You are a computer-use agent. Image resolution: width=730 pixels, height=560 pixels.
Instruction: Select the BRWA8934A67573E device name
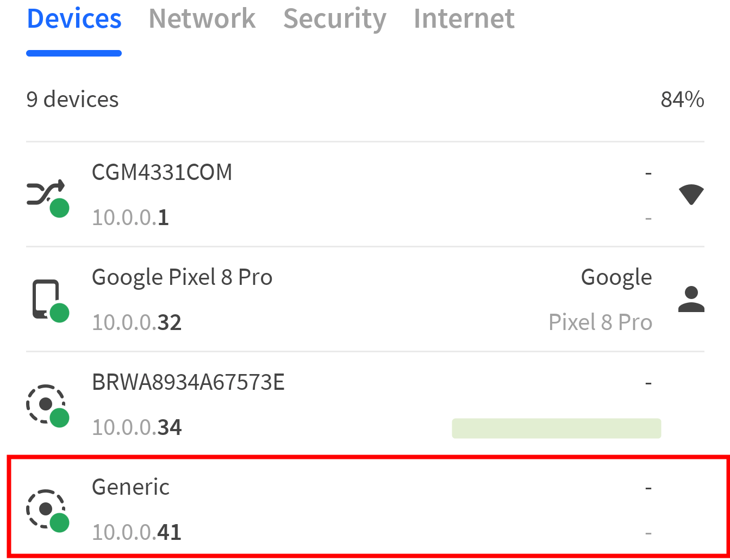point(188,383)
